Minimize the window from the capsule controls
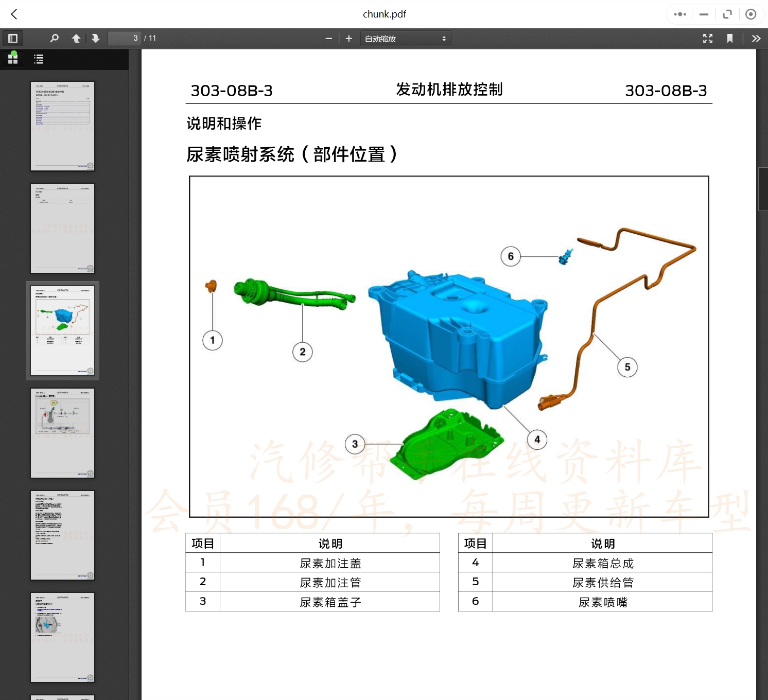 click(x=703, y=14)
